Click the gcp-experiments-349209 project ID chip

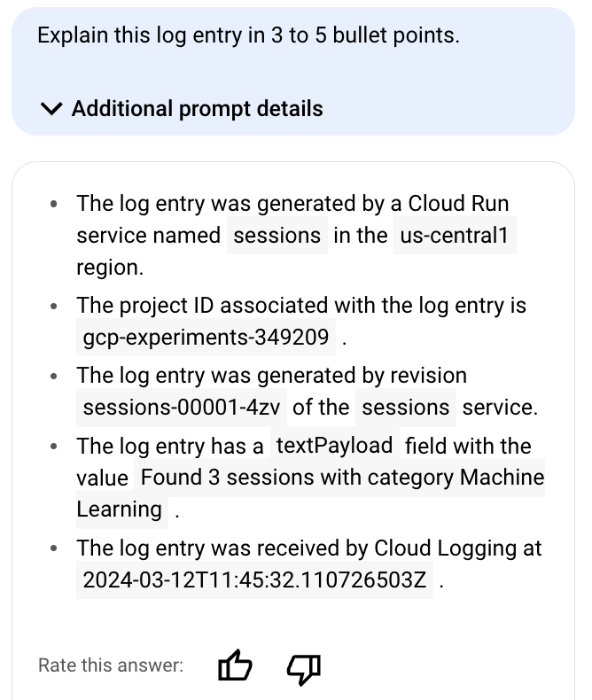(x=206, y=338)
